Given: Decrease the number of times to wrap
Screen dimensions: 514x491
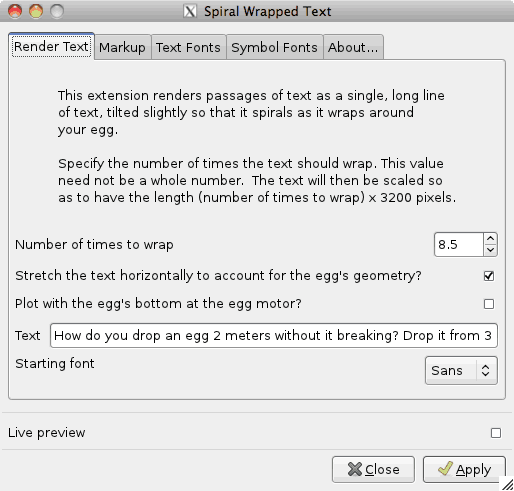Looking at the screenshot, I should coord(490,250).
